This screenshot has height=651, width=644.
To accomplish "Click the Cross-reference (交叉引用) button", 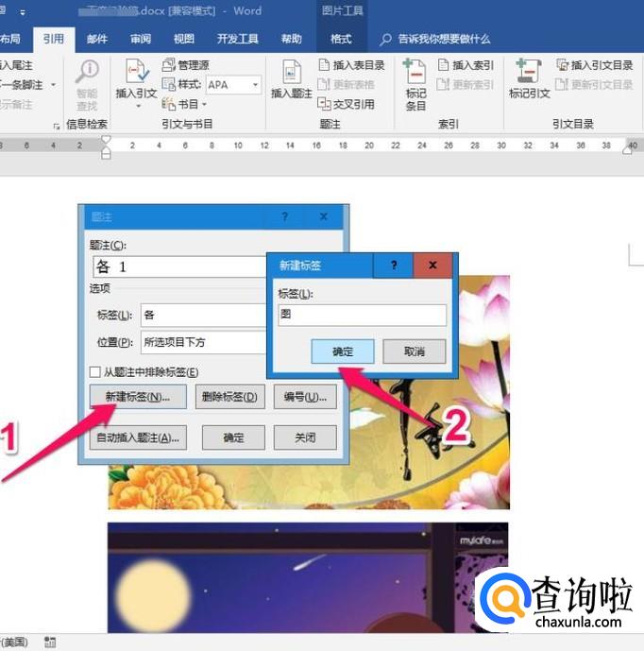I will 346,104.
